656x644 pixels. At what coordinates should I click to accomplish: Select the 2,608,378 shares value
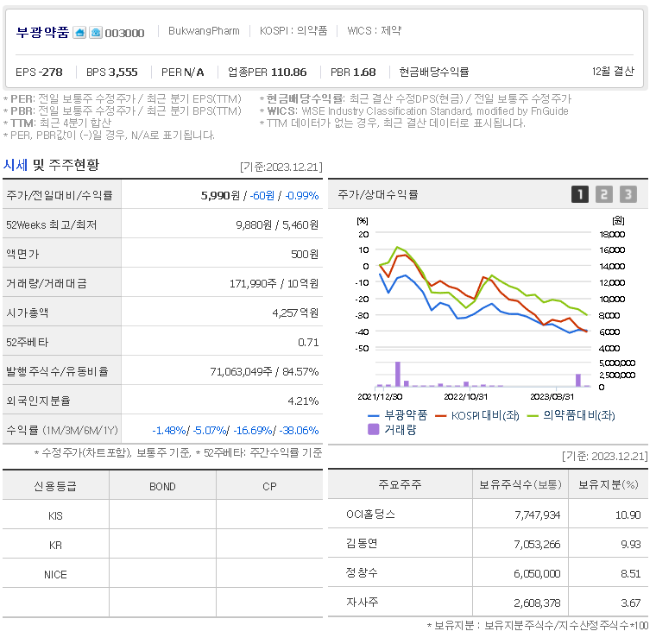(x=537, y=603)
